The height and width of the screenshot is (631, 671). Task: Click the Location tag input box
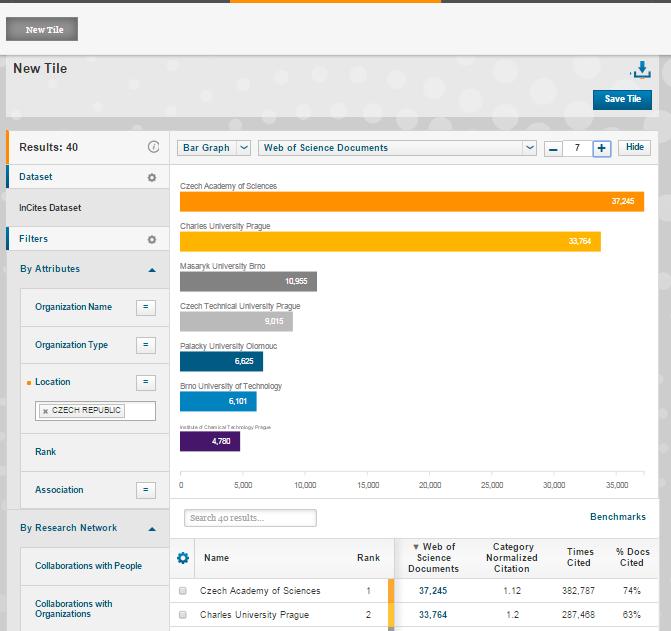coord(95,411)
